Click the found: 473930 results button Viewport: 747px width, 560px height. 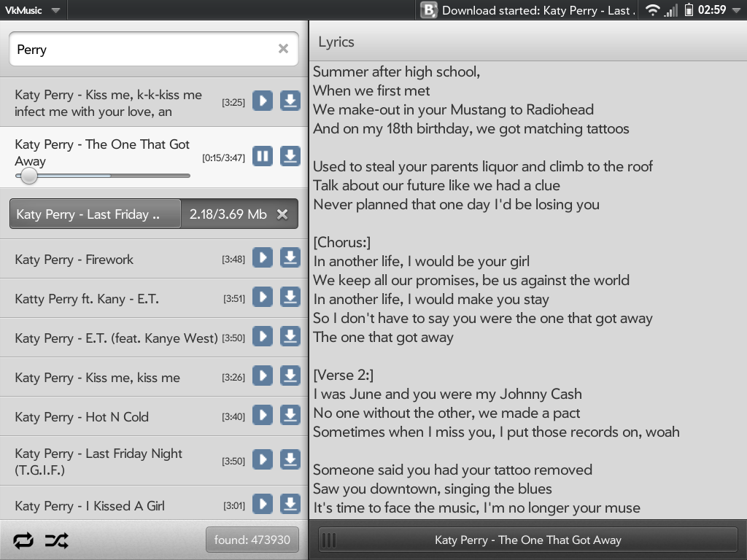point(252,540)
